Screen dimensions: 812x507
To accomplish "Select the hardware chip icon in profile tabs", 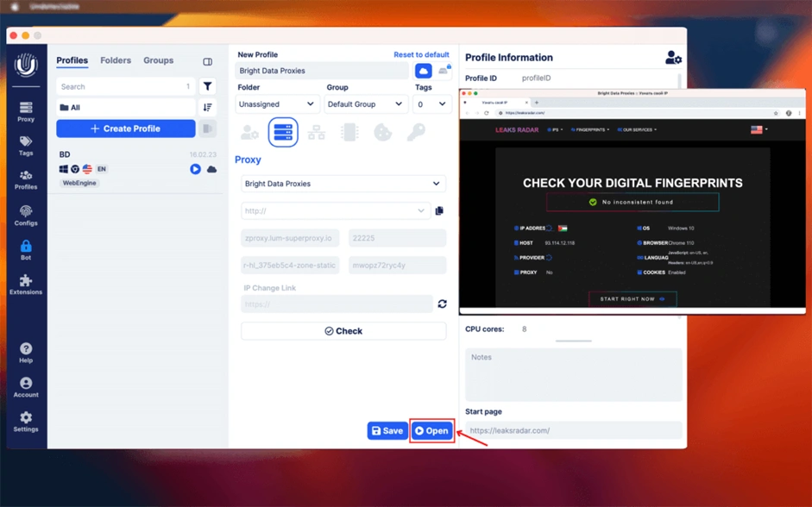I will click(349, 133).
